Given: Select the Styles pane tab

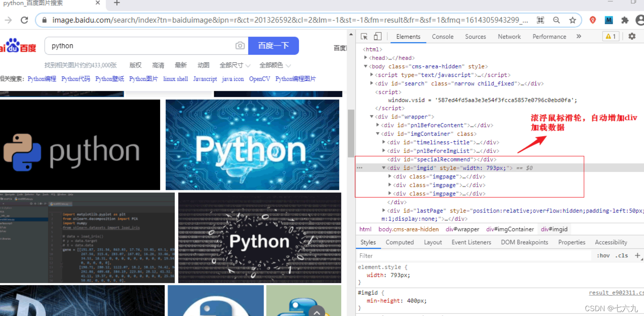Looking at the screenshot, I should tap(368, 242).
